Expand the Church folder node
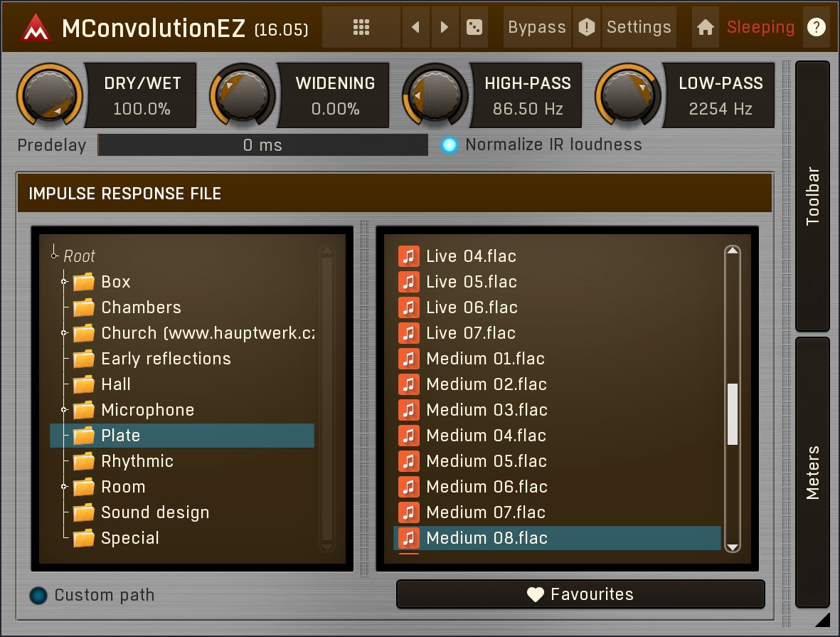The image size is (840, 637). pyautogui.click(x=64, y=333)
